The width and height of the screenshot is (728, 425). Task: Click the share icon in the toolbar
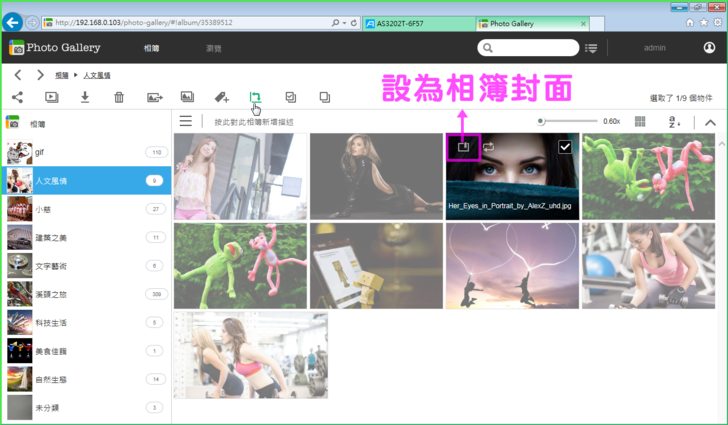[x=18, y=97]
